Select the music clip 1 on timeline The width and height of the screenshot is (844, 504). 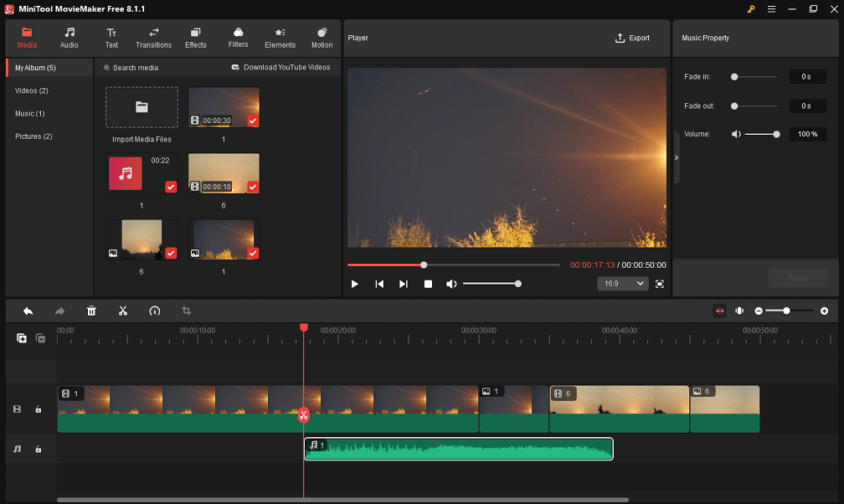click(459, 449)
